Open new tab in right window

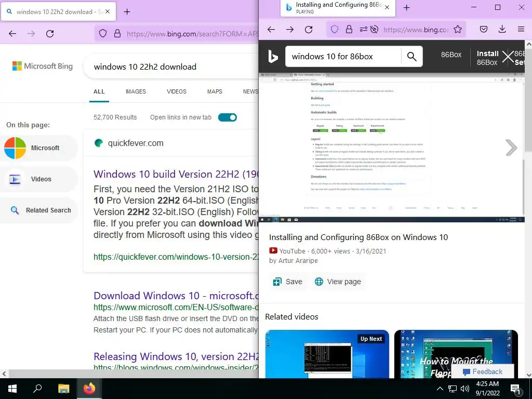point(406,8)
